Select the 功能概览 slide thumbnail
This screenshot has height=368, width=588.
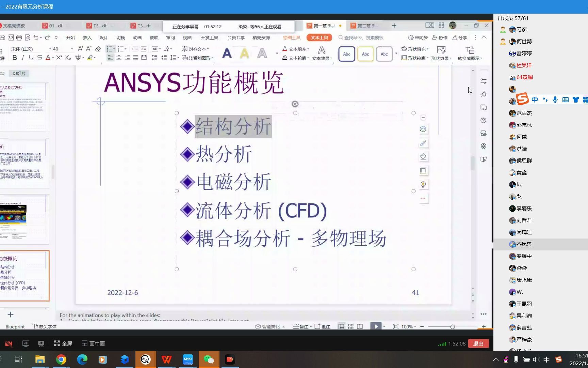point(24,276)
